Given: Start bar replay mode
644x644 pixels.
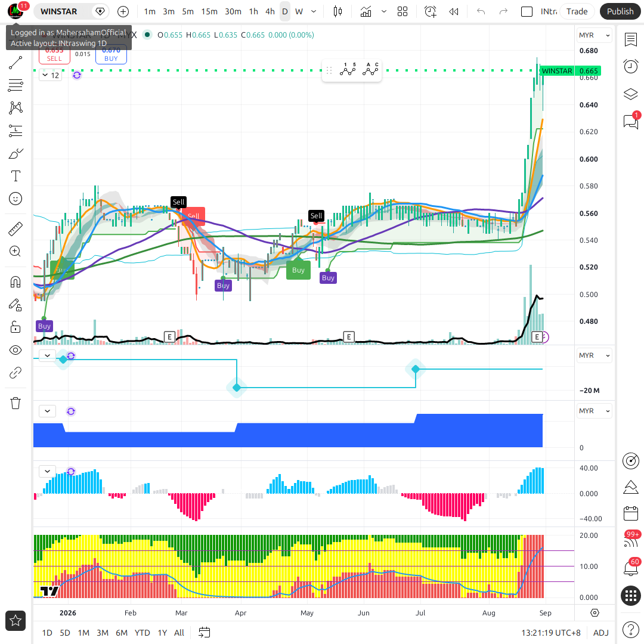Looking at the screenshot, I should coord(453,11).
